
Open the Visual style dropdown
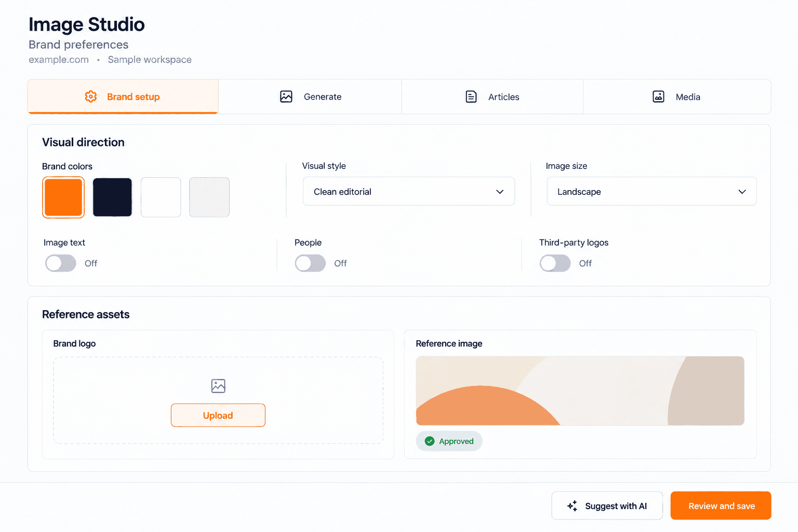(409, 191)
